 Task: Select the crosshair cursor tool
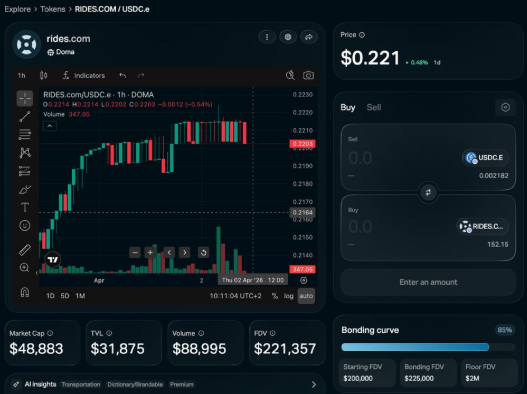(x=25, y=98)
